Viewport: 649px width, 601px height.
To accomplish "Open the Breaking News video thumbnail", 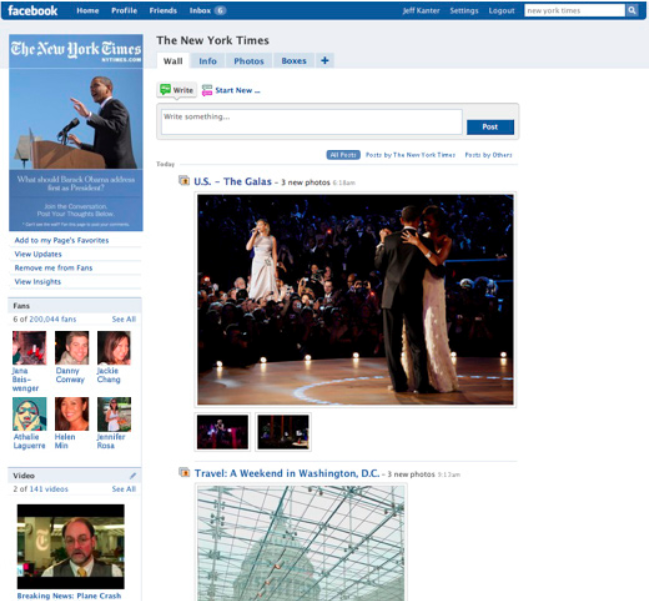I will pos(71,546).
